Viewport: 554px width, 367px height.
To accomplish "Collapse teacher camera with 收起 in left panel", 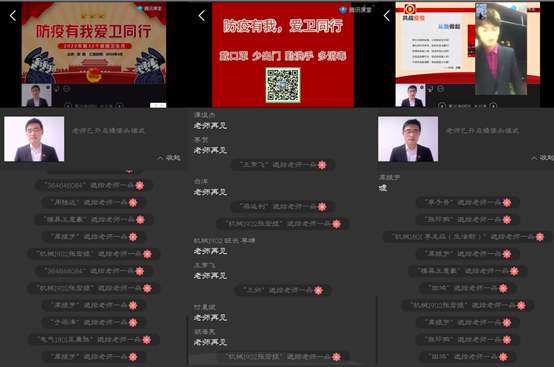I will 169,158.
